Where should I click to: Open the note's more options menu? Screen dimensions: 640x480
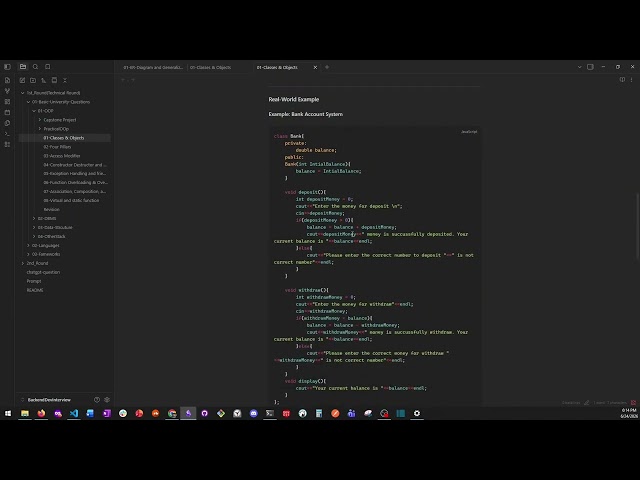click(x=631, y=80)
